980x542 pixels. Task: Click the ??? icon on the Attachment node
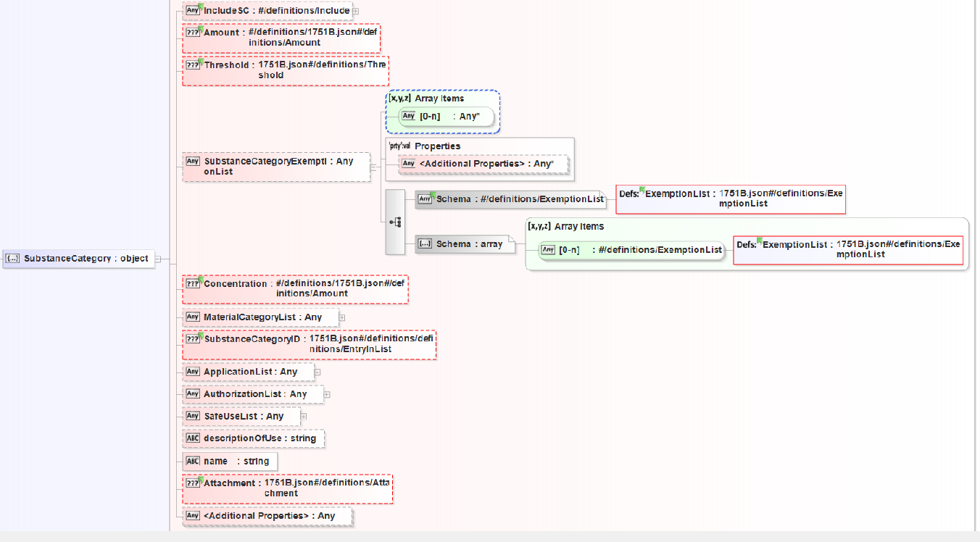click(x=193, y=483)
